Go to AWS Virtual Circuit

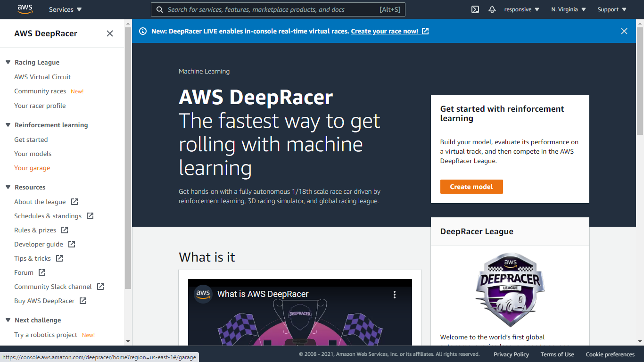42,77
